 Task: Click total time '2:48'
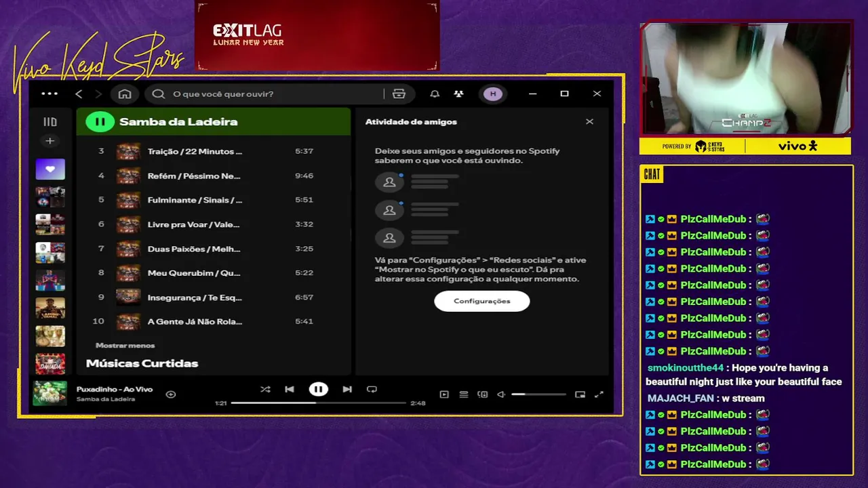(x=418, y=403)
